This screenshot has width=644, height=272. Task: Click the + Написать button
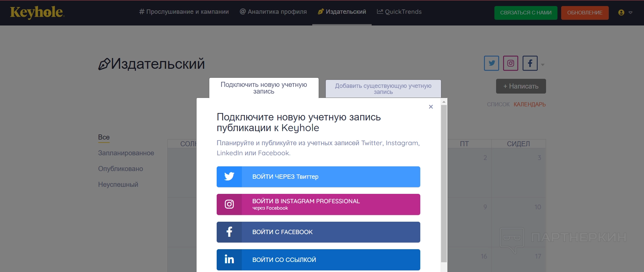(x=521, y=86)
